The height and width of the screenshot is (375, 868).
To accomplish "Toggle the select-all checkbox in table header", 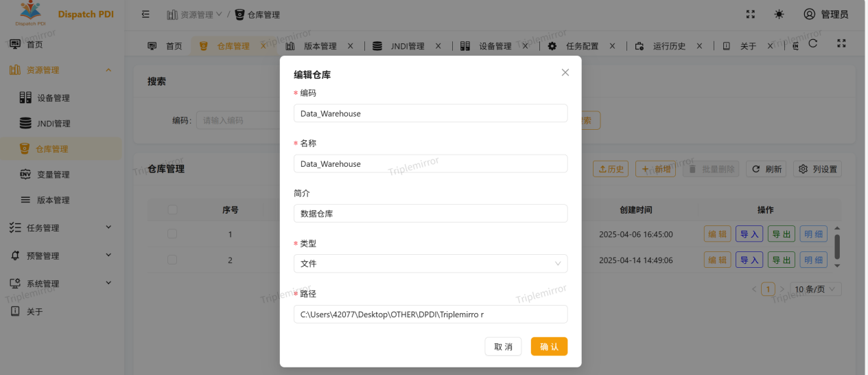I will pos(172,209).
